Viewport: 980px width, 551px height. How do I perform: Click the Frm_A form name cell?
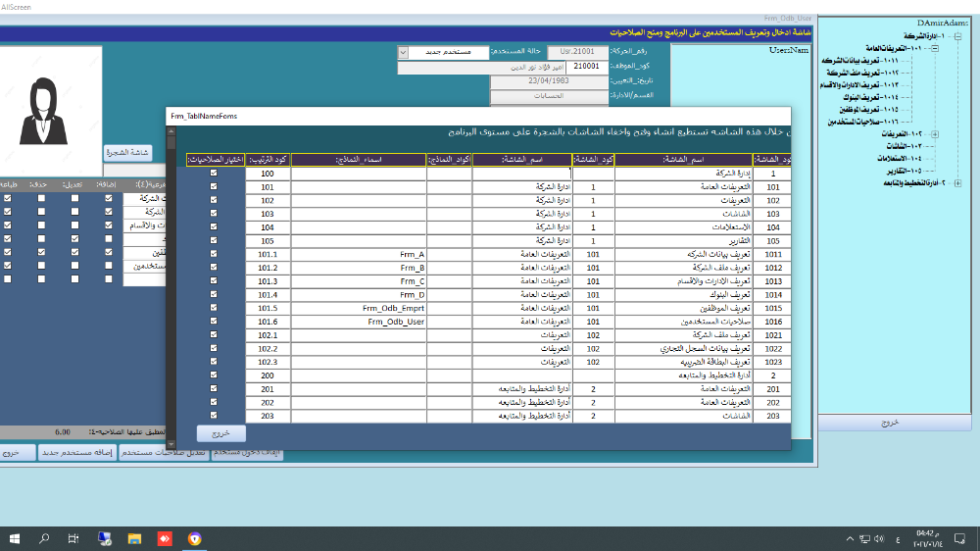coord(359,255)
